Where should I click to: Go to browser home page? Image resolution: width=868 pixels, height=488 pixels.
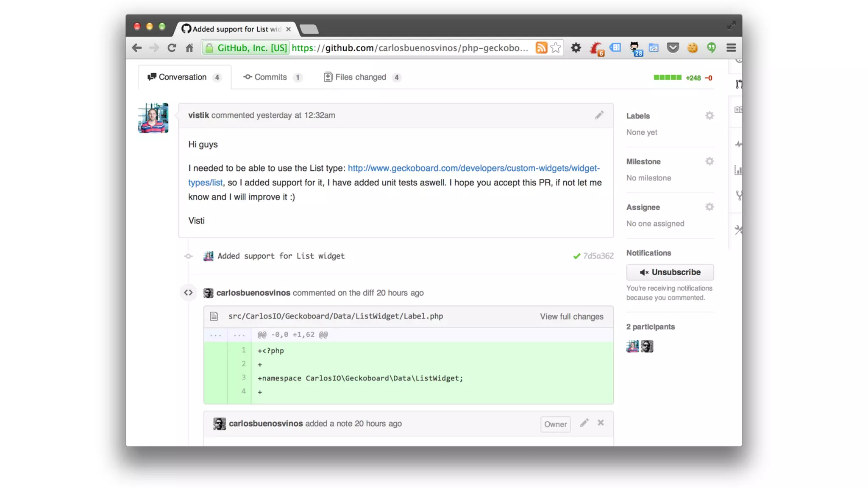[189, 48]
